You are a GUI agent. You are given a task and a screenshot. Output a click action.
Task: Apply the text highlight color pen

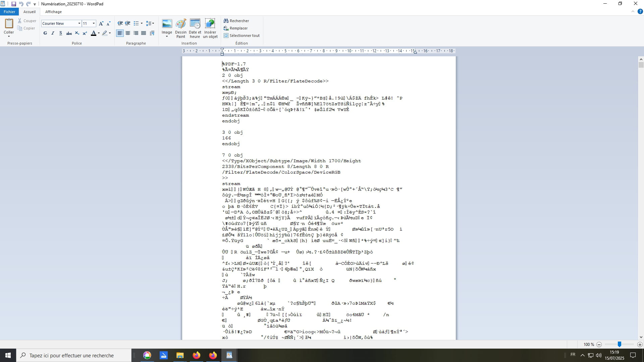click(x=105, y=33)
